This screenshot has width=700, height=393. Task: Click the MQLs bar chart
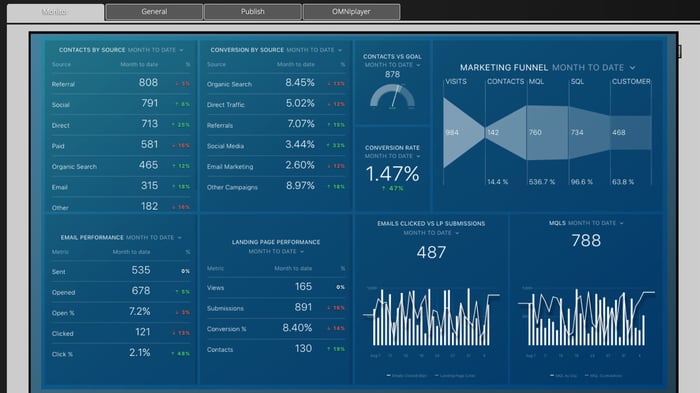pyautogui.click(x=586, y=318)
